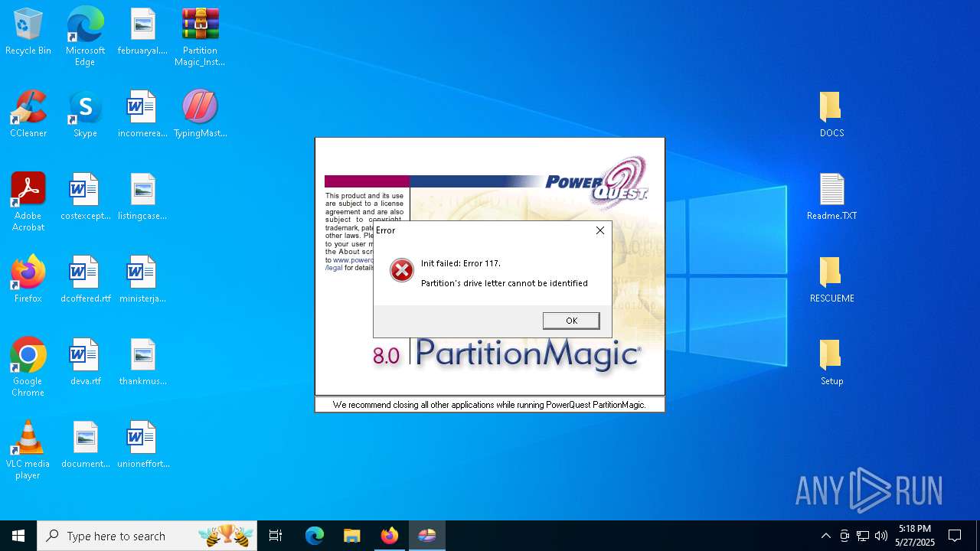The image size is (980, 551).
Task: Select unioneffort... Word document
Action: pos(142,445)
